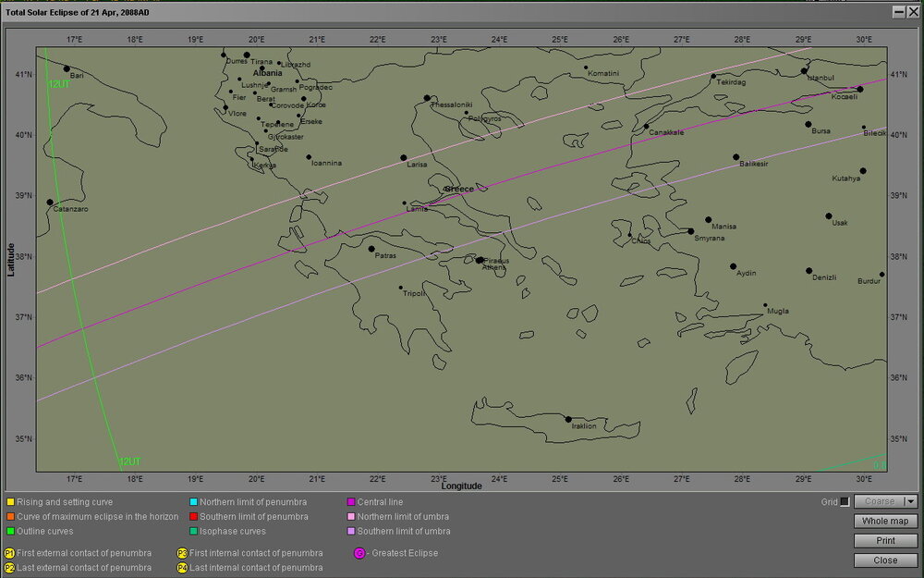The width and height of the screenshot is (924, 578).
Task: Click the Close button below Print
Action: click(885, 560)
